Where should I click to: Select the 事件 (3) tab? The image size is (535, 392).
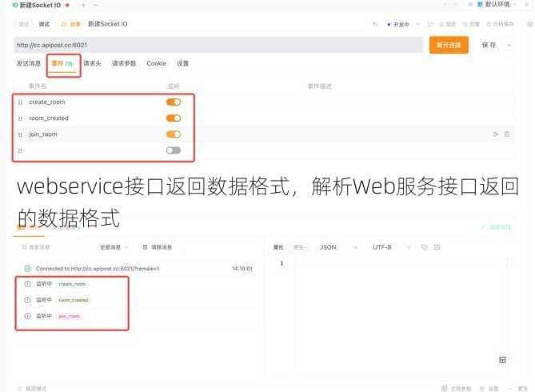[62, 63]
